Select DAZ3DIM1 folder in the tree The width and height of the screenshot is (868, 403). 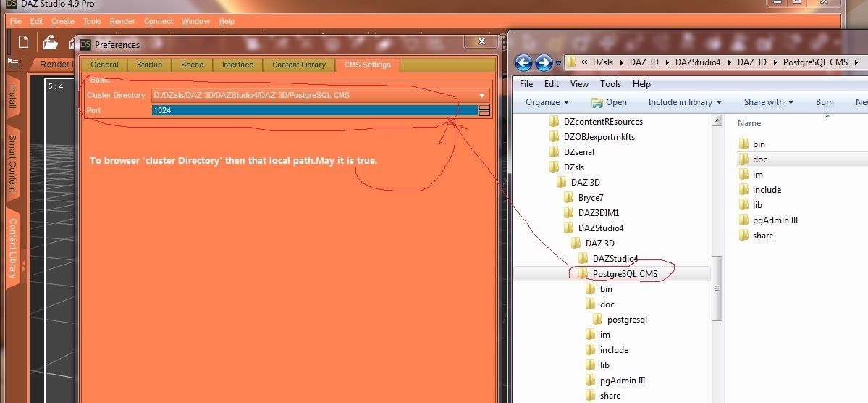pyautogui.click(x=591, y=213)
